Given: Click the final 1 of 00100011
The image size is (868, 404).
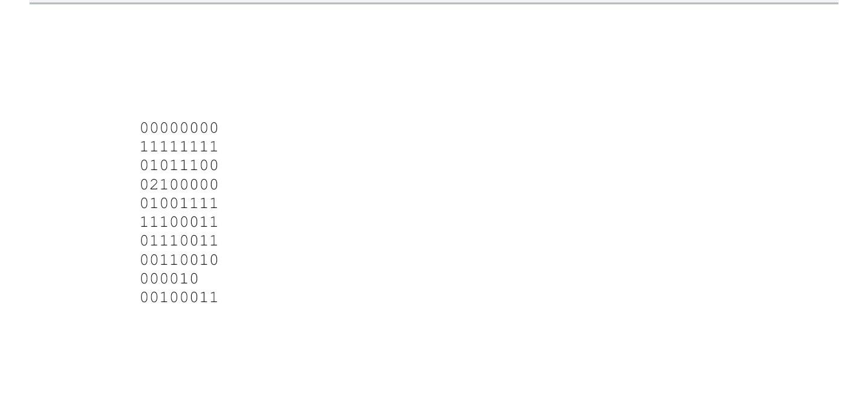Looking at the screenshot, I should tap(213, 297).
